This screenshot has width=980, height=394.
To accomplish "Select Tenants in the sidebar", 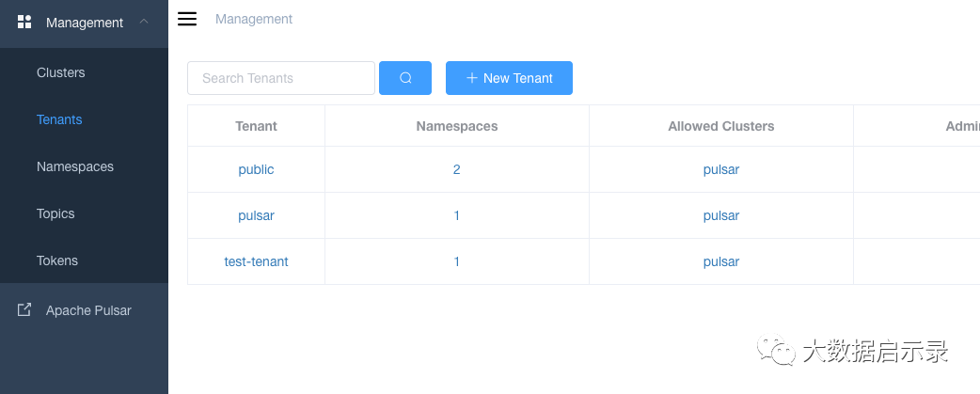I will pyautogui.click(x=59, y=119).
